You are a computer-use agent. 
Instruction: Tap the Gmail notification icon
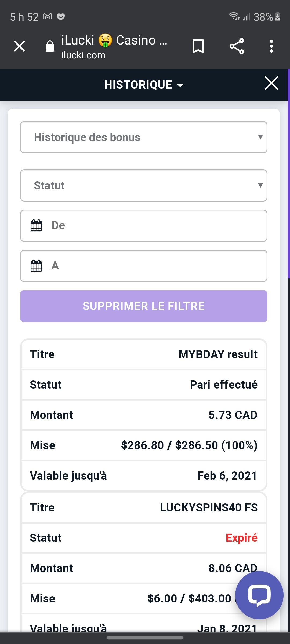(x=48, y=17)
